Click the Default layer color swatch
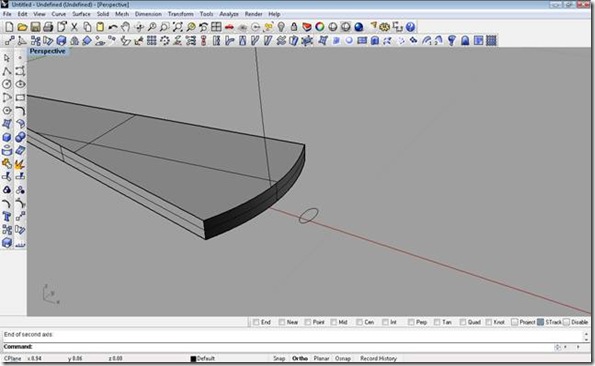The width and height of the screenshot is (595, 366). [193, 359]
